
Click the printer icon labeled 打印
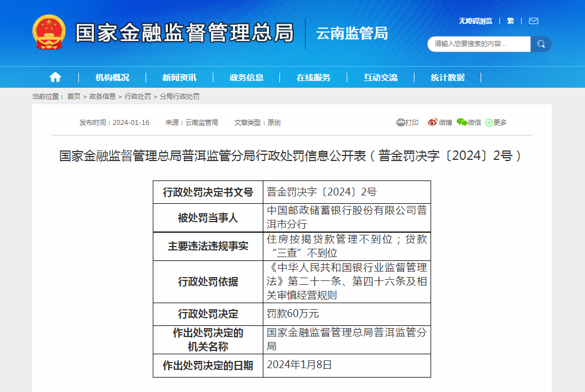[x=401, y=122]
